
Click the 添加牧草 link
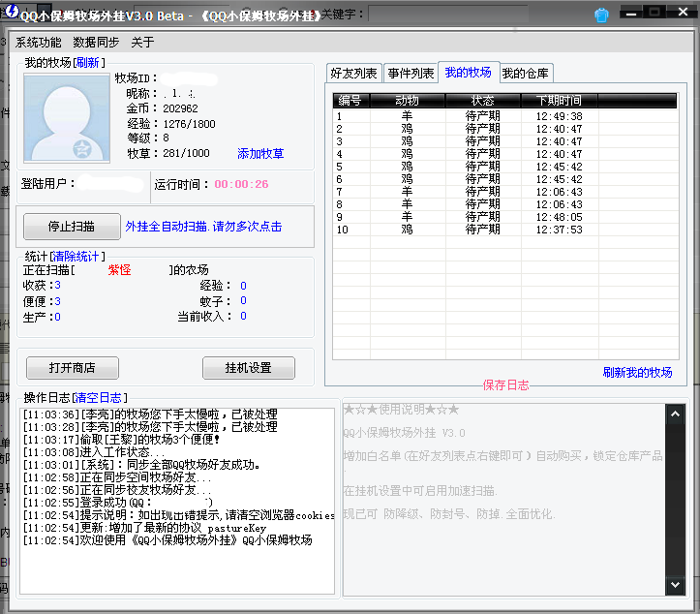[260, 154]
